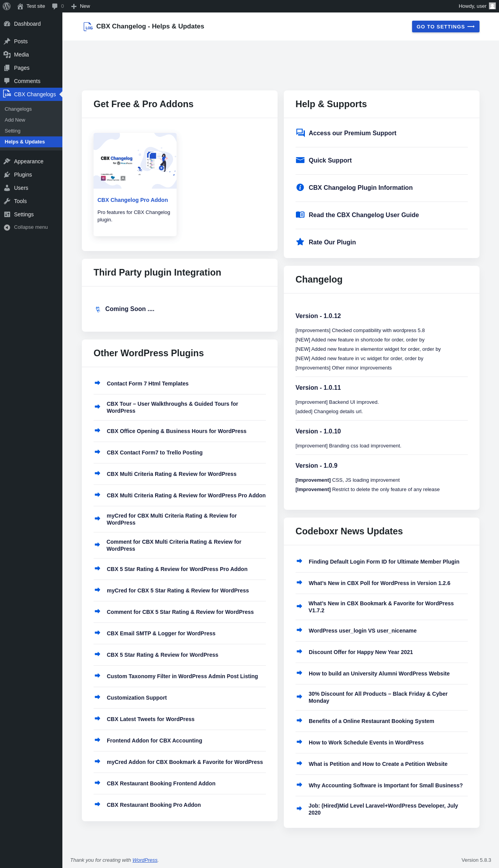Click the plus icon next to New
499x868 pixels.
(x=74, y=6)
